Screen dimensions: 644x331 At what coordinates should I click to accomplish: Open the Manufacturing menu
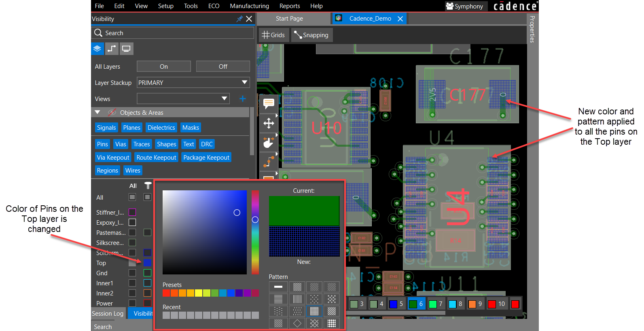point(250,6)
